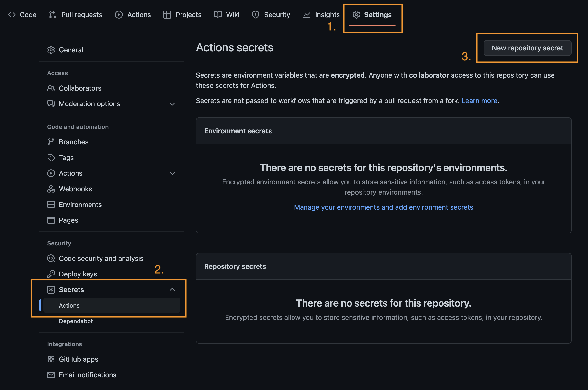The image size is (588, 390).
Task: Click the Pull requests branch icon
Action: pos(52,15)
